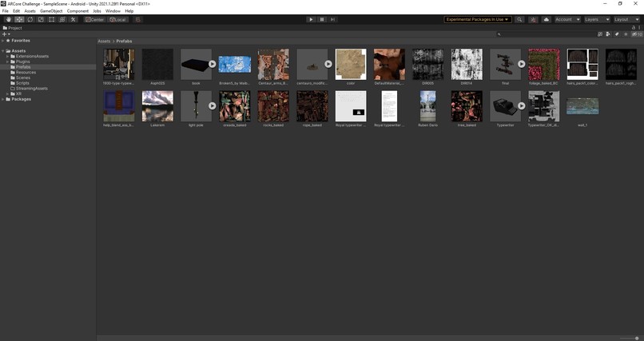Open the File menu

(x=6, y=11)
